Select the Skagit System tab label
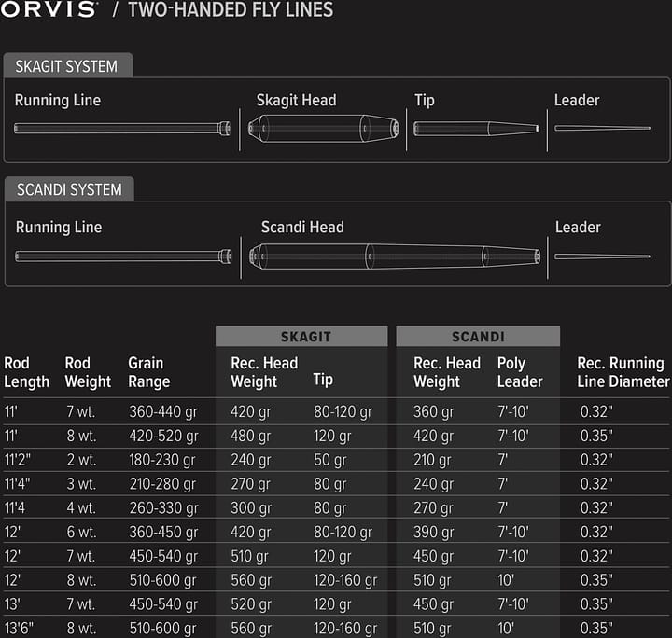This screenshot has height=638, width=672. point(66,66)
